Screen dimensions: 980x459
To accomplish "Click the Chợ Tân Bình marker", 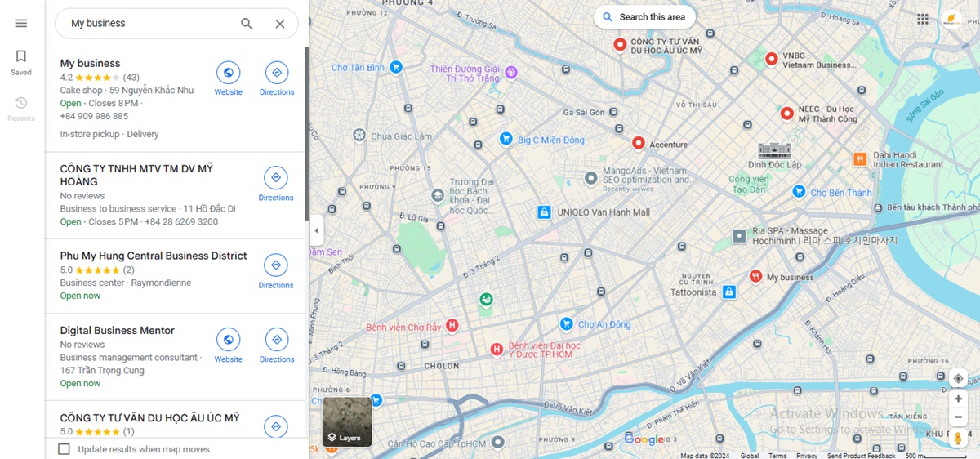I will pyautogui.click(x=395, y=67).
